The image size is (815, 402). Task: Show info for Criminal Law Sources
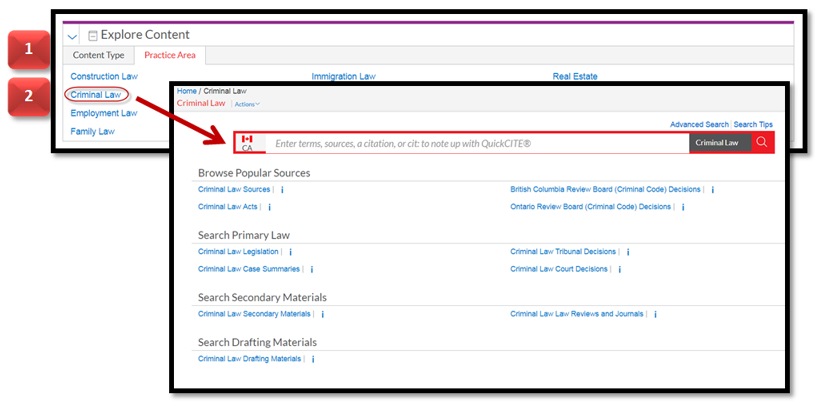click(x=282, y=190)
